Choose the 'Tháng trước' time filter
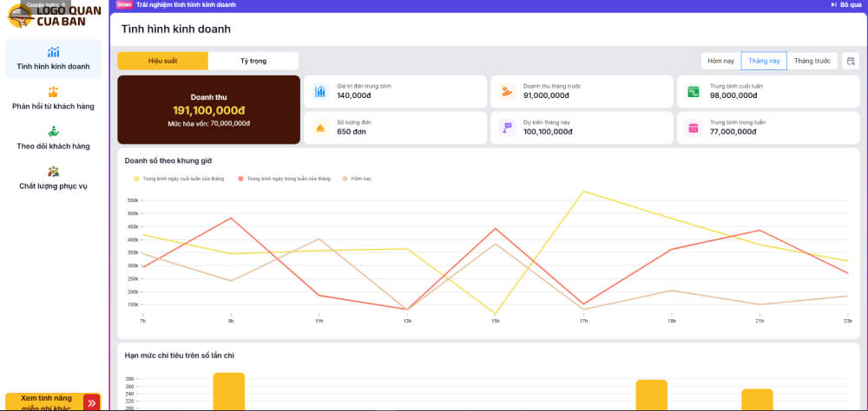 812,61
